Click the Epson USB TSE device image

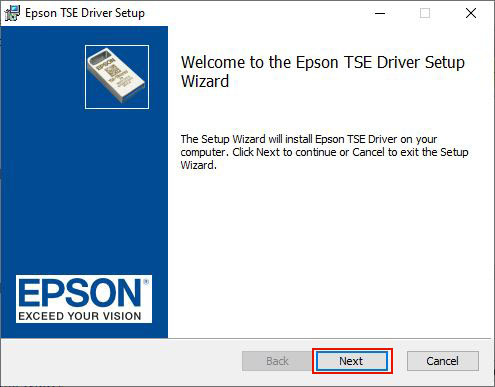click(x=117, y=77)
